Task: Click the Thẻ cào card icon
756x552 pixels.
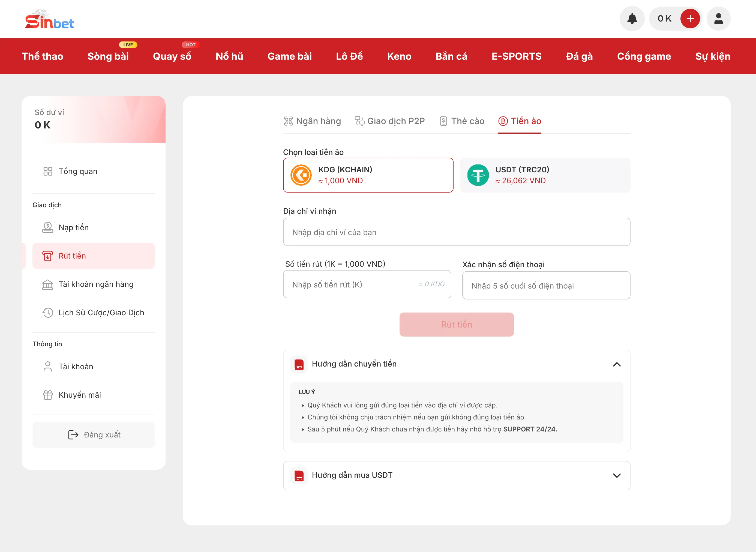Action: [443, 121]
